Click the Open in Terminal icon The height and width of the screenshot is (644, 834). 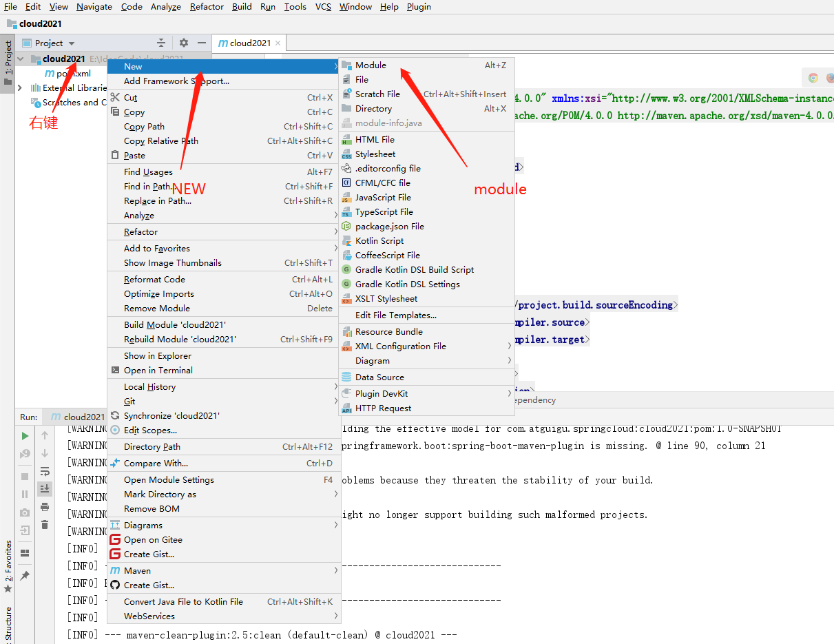pos(115,370)
